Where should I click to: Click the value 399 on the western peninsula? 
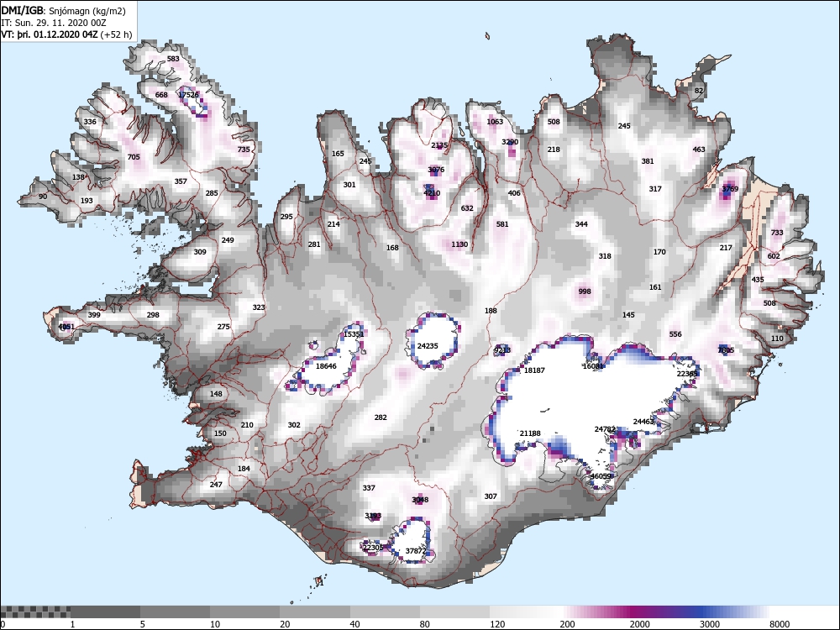[94, 315]
